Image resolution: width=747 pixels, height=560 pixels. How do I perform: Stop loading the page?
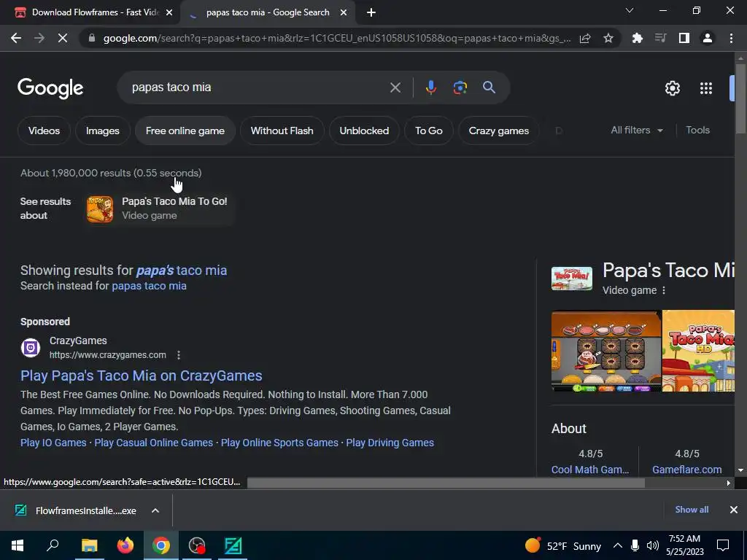[x=63, y=38]
